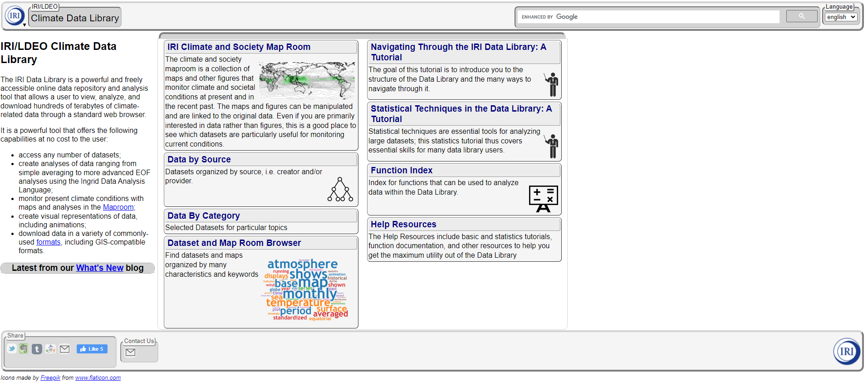Open the Climate Data Library header button

(x=75, y=18)
